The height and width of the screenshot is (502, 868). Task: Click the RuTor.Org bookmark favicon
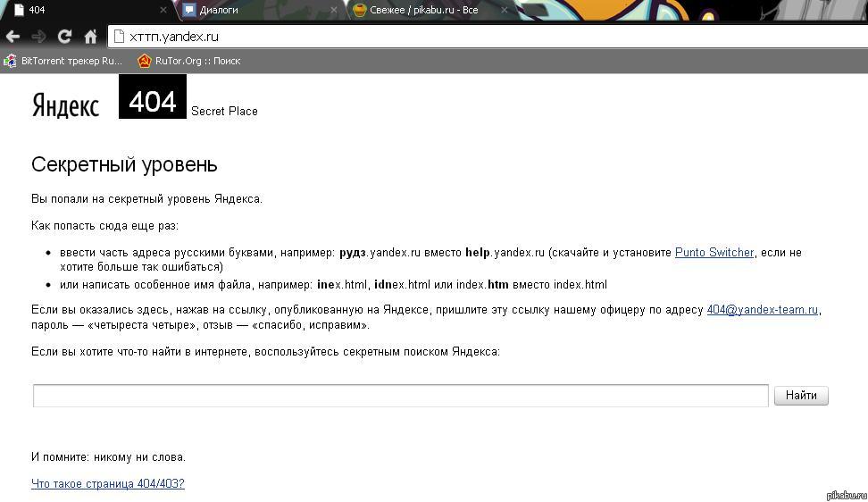[x=144, y=61]
